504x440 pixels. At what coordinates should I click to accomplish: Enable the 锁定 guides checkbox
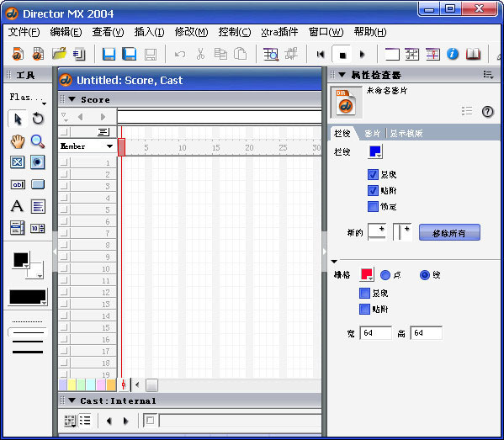pos(373,206)
